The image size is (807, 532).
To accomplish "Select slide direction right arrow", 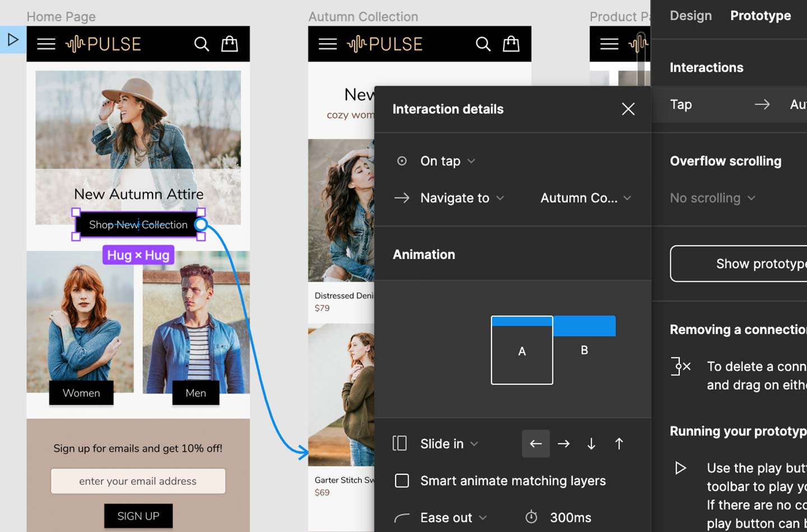I will click(x=564, y=444).
